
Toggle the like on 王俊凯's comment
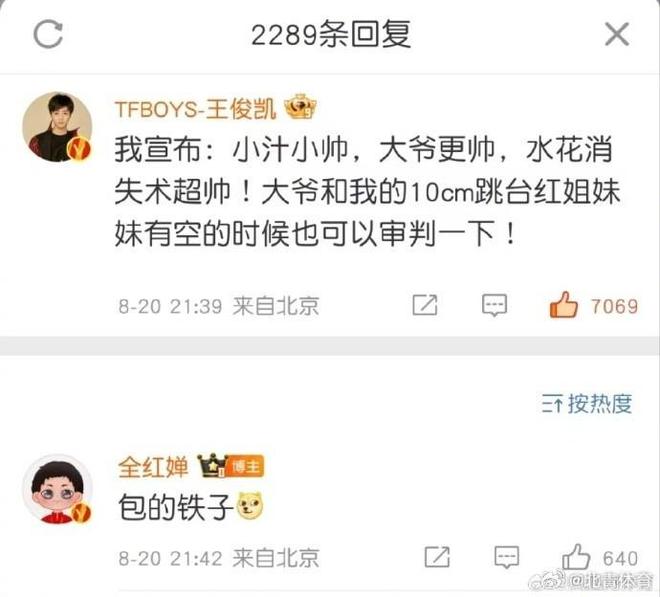click(x=563, y=305)
